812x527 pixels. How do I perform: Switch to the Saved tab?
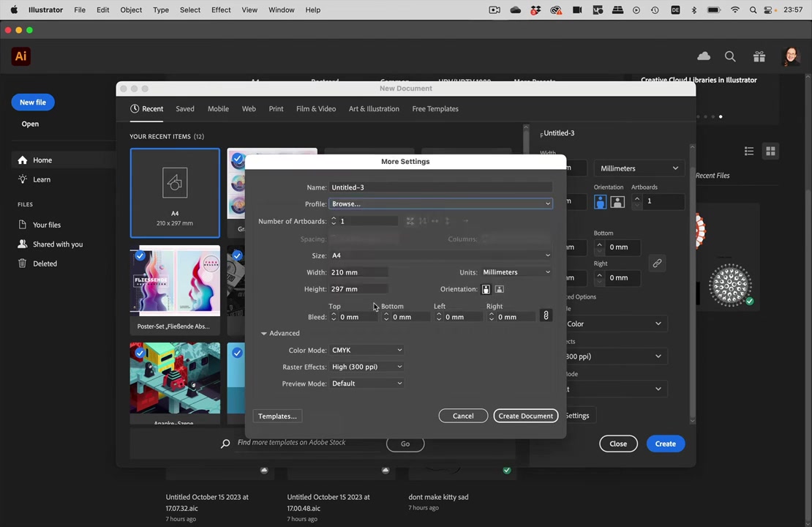pos(185,109)
